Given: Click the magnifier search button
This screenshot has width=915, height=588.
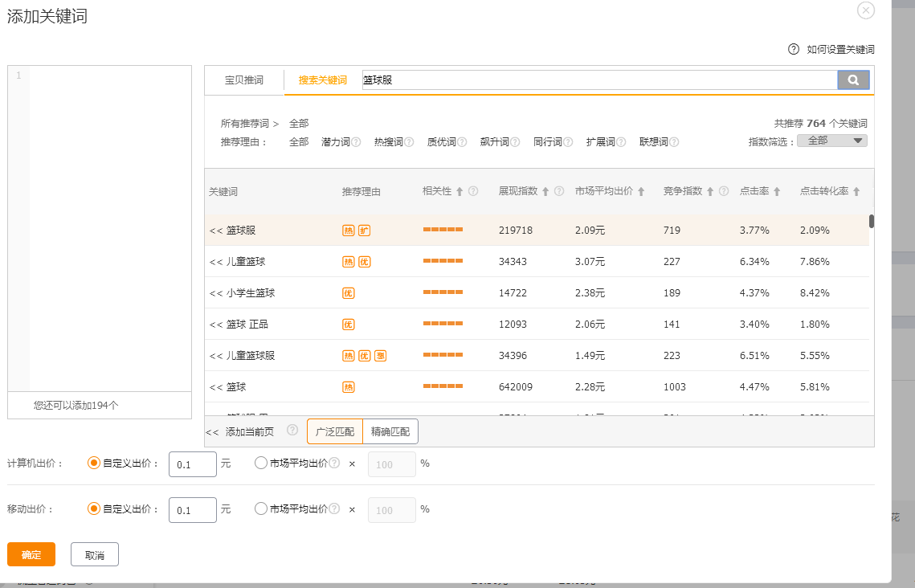Looking at the screenshot, I should (853, 80).
